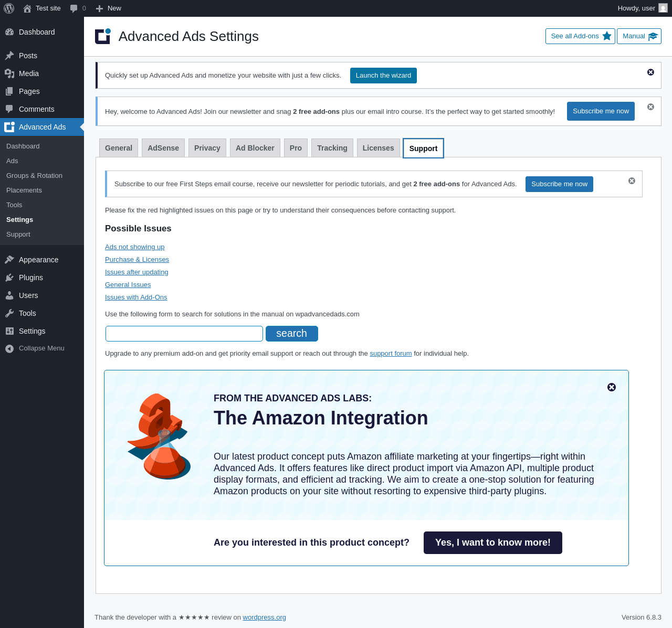Open the WordPress logo menu
The height and width of the screenshot is (628, 672).
pos(9,8)
